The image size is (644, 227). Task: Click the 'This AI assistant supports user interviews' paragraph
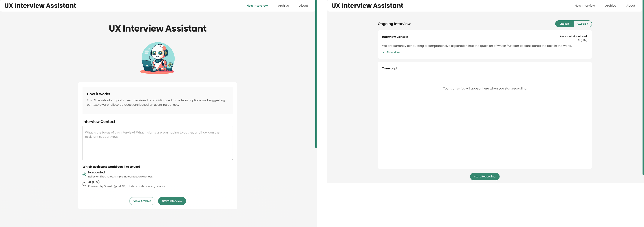(x=156, y=102)
